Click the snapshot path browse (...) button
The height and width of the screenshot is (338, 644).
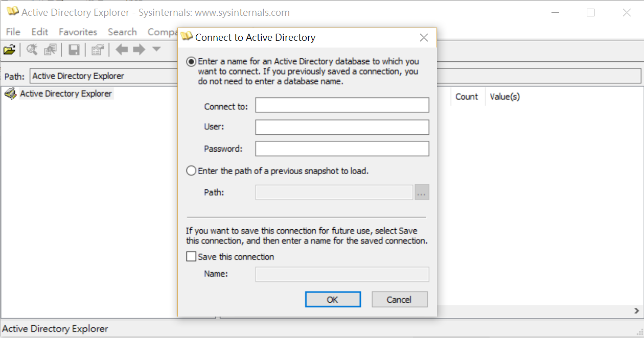pyautogui.click(x=422, y=192)
